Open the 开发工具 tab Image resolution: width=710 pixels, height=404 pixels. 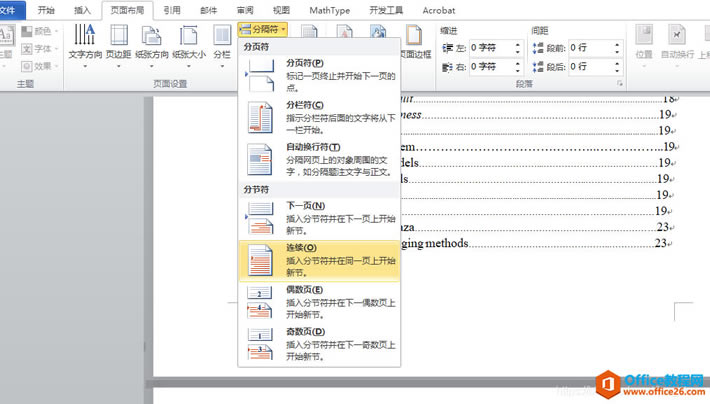[386, 10]
